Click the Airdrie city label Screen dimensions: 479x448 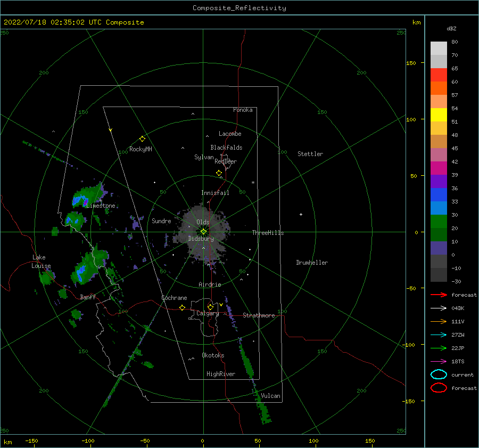point(210,284)
